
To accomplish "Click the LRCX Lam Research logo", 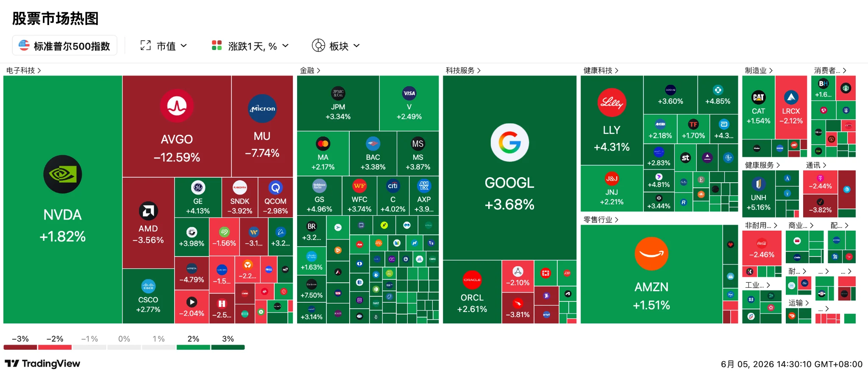I will pos(791,97).
